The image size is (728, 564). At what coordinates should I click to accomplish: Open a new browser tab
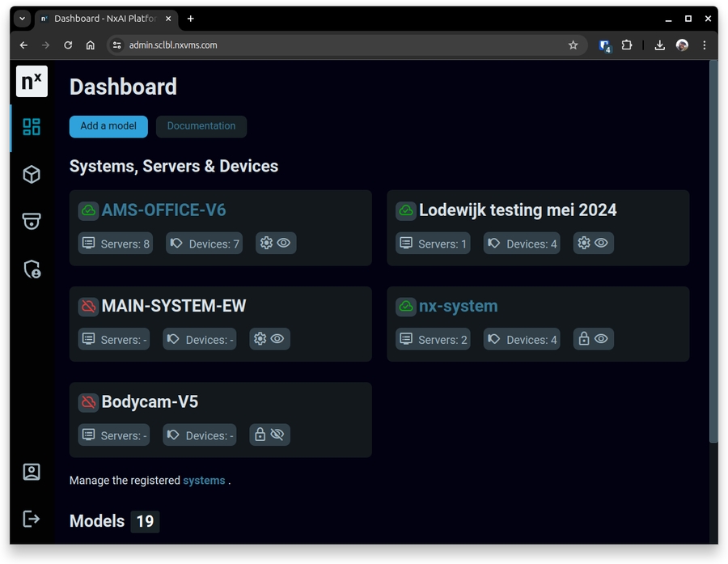pyautogui.click(x=191, y=19)
